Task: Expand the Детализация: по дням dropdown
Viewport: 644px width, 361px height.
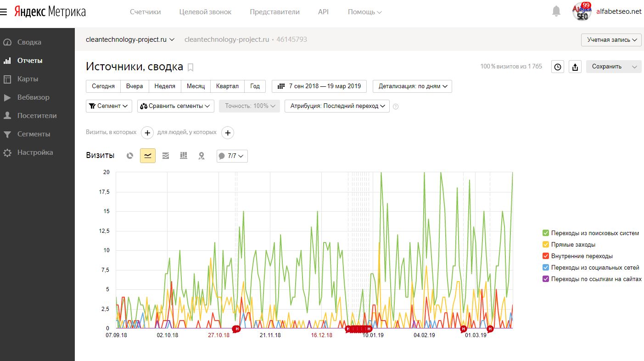Action: [x=412, y=86]
